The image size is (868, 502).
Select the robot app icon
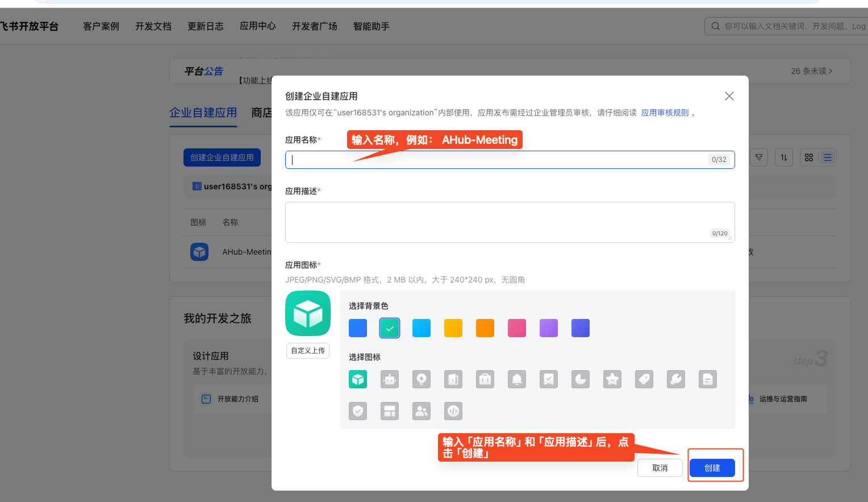click(x=390, y=379)
